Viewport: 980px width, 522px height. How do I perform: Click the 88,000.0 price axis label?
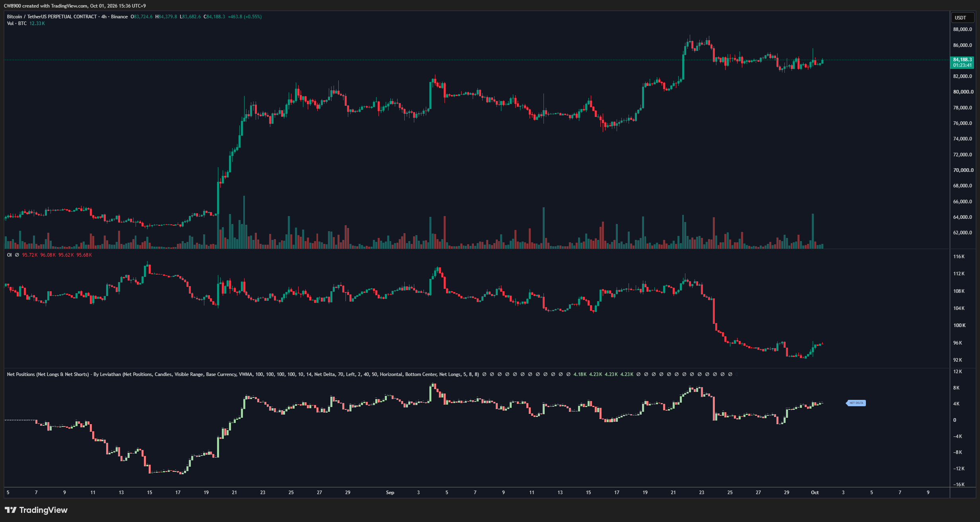point(963,29)
